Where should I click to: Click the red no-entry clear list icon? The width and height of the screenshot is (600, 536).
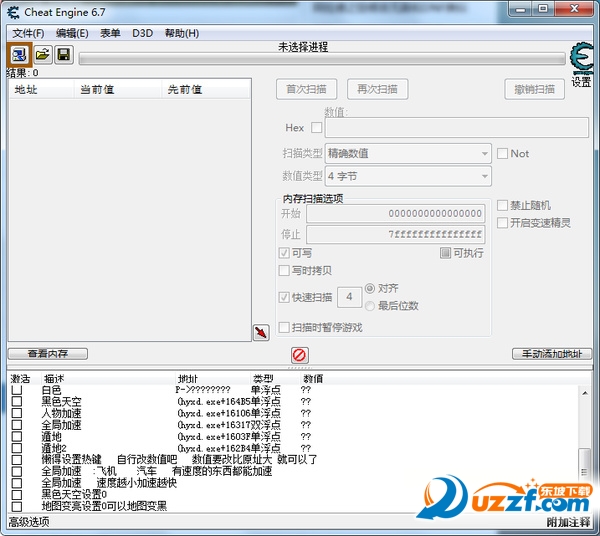click(x=299, y=355)
